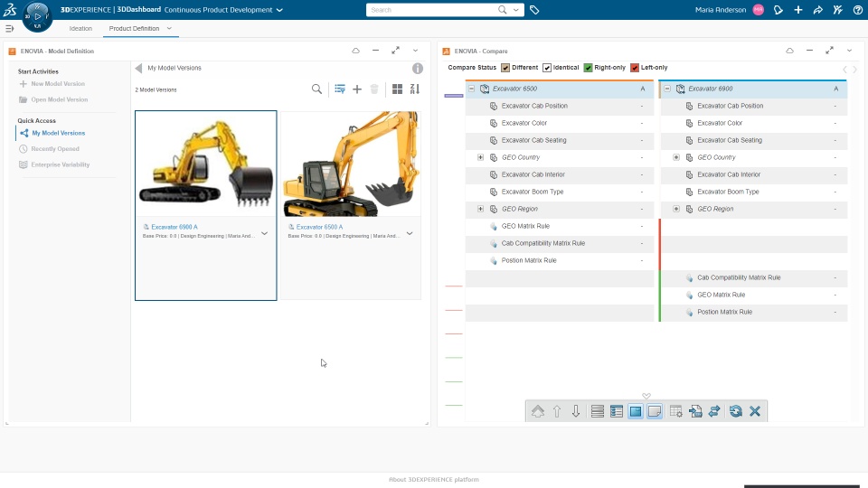868x488 pixels.
Task: Click the search magnifier in top bar
Action: (x=502, y=10)
